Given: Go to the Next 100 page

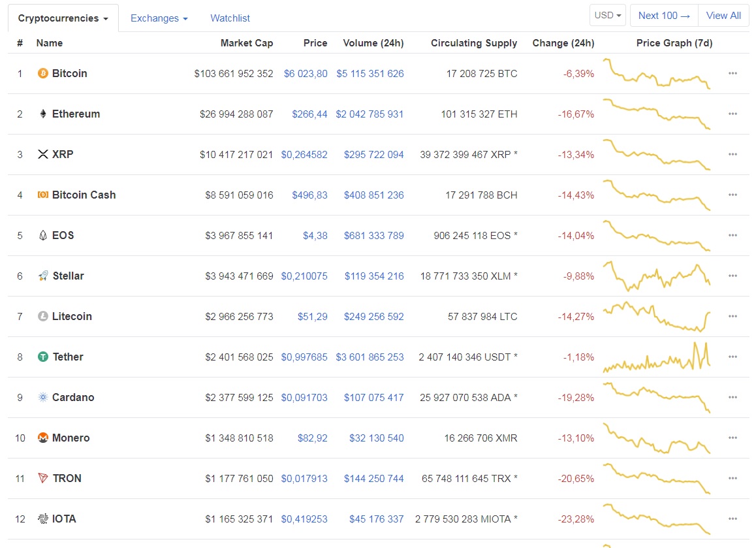Looking at the screenshot, I should pos(664,16).
